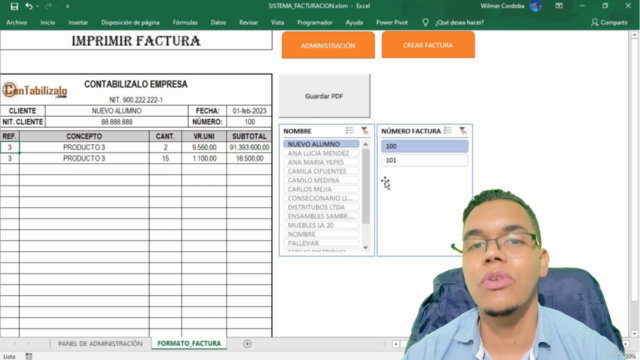The image size is (640, 360).
Task: Click the orange ADMINISTRACIÓN button
Action: tap(328, 45)
